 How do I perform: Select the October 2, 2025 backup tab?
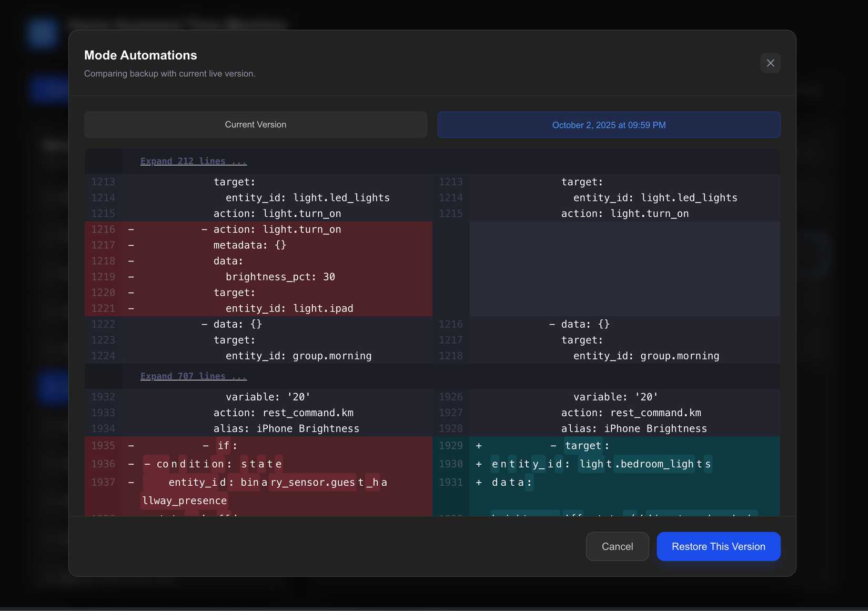[x=609, y=125]
